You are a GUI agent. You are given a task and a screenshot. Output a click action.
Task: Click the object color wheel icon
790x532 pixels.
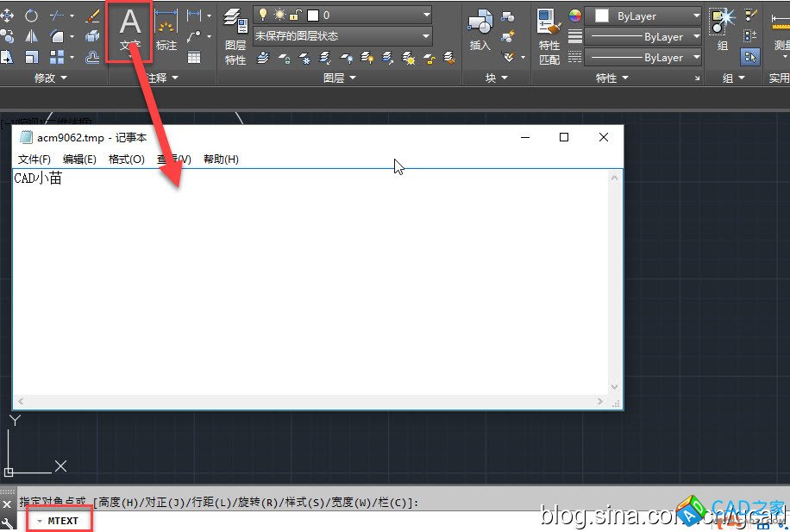coord(575,16)
